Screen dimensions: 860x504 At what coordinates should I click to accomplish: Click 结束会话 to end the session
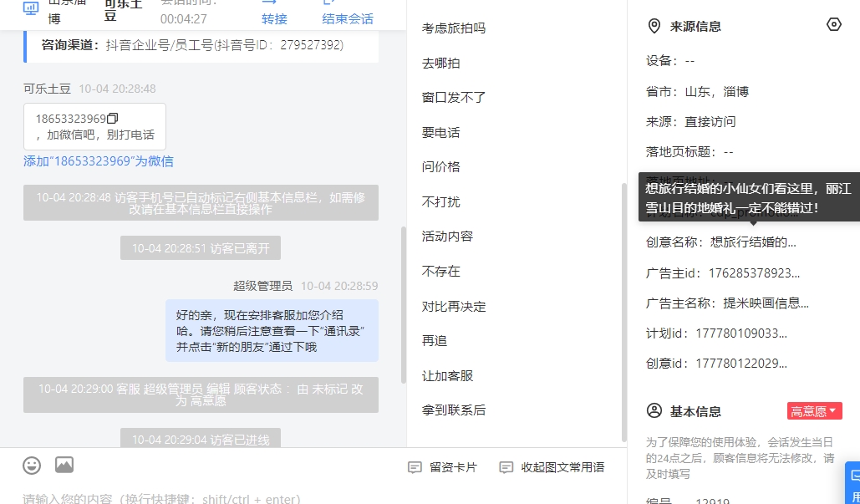pos(348,18)
